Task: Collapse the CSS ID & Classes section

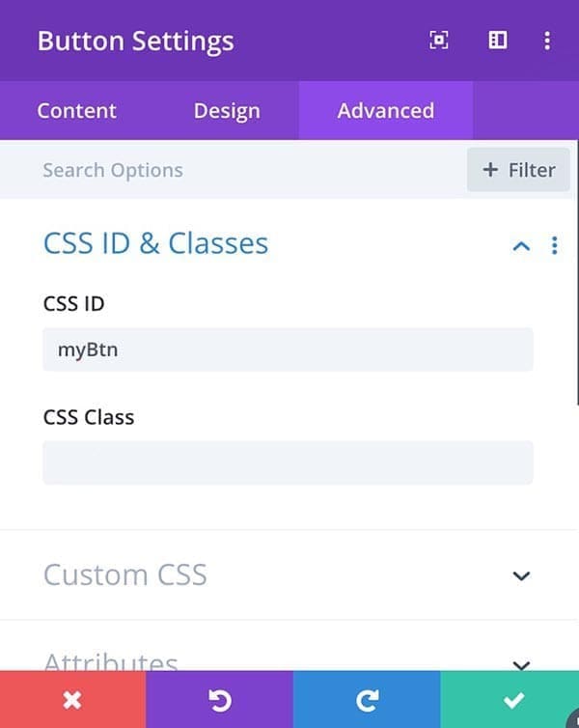Action: [x=521, y=245]
